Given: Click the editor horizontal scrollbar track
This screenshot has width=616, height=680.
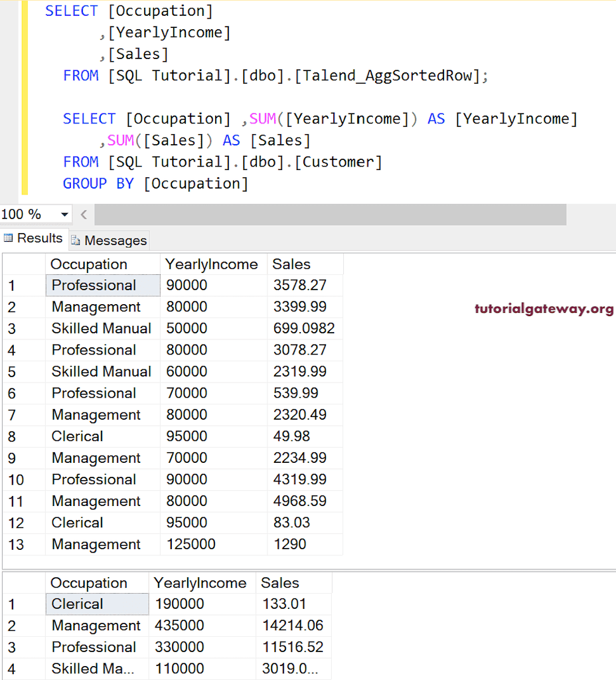Looking at the screenshot, I should tap(330, 214).
